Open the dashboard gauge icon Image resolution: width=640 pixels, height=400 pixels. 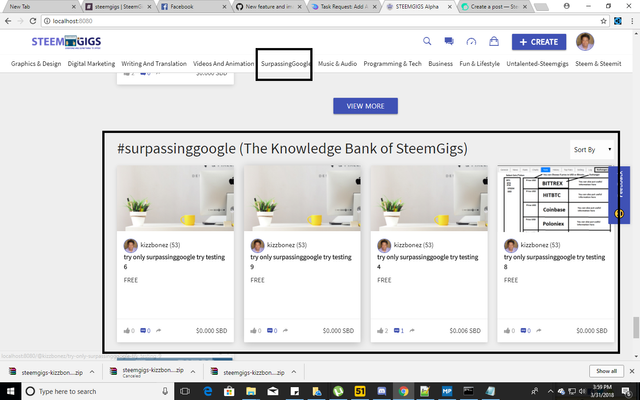(x=471, y=41)
